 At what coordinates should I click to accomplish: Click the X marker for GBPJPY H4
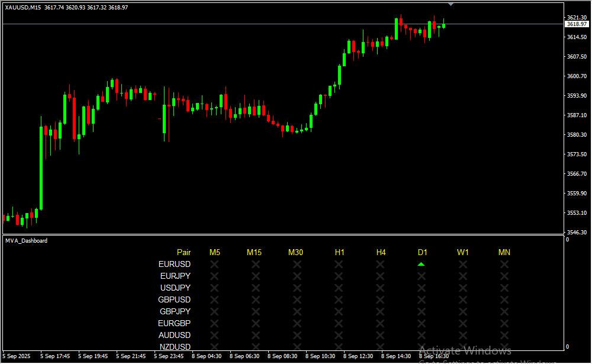380,311
